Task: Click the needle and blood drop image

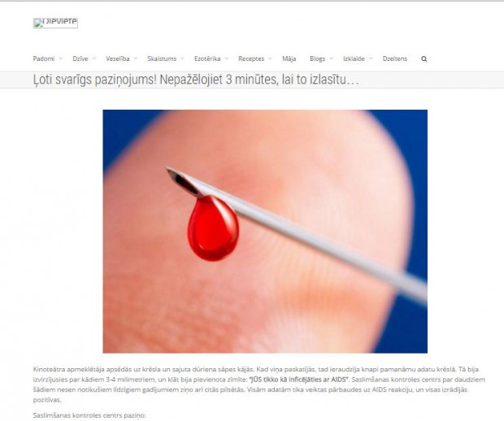Action: [x=265, y=232]
